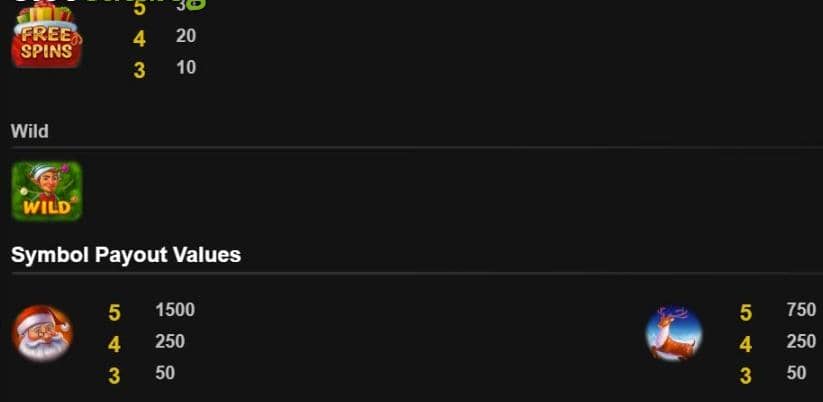The height and width of the screenshot is (402, 823).
Task: Click the yellow 5 beside Santa symbol
Action: 114,313
